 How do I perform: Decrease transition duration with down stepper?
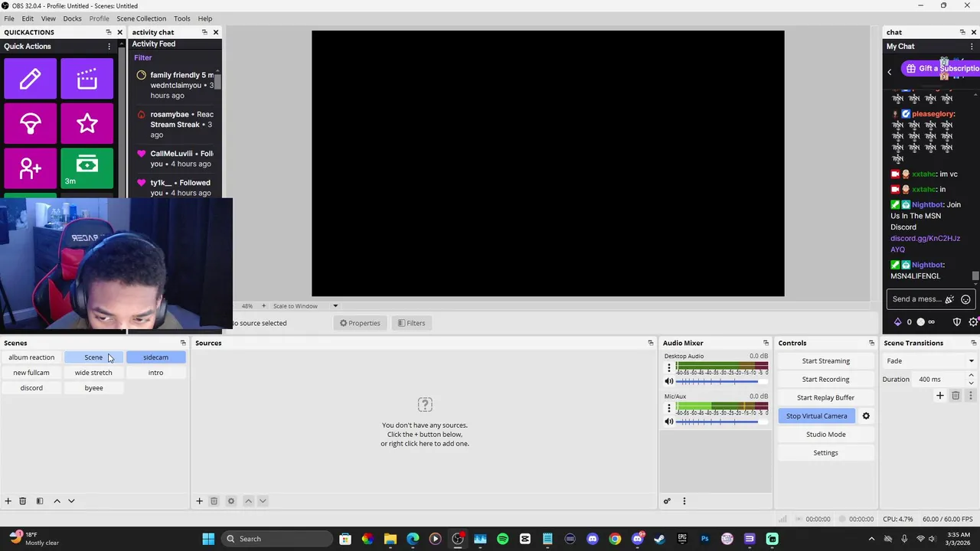972,383
